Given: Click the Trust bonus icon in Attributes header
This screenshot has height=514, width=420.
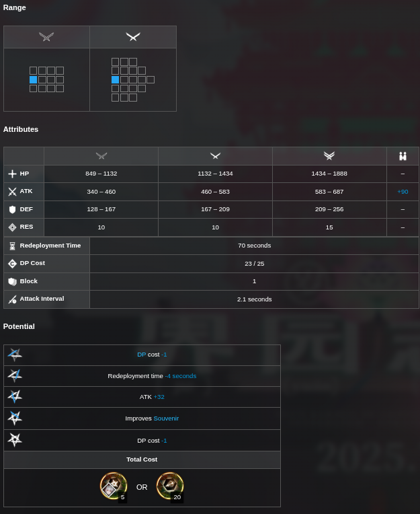Looking at the screenshot, I should (x=403, y=156).
